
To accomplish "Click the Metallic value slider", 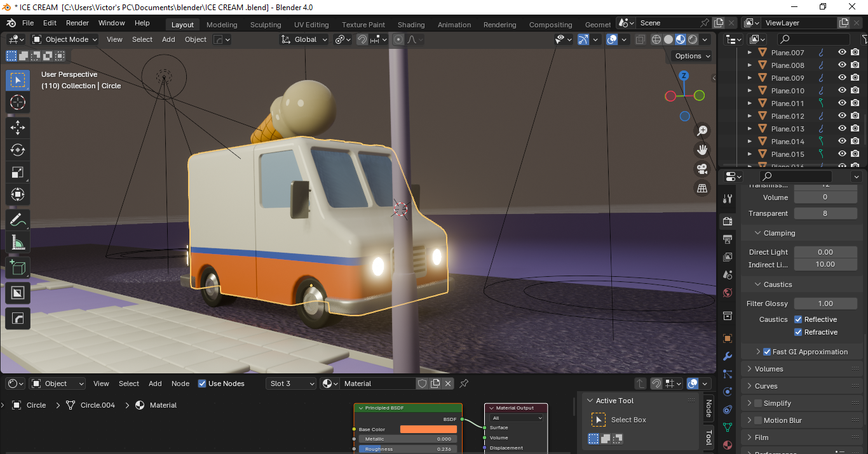I will [407, 439].
